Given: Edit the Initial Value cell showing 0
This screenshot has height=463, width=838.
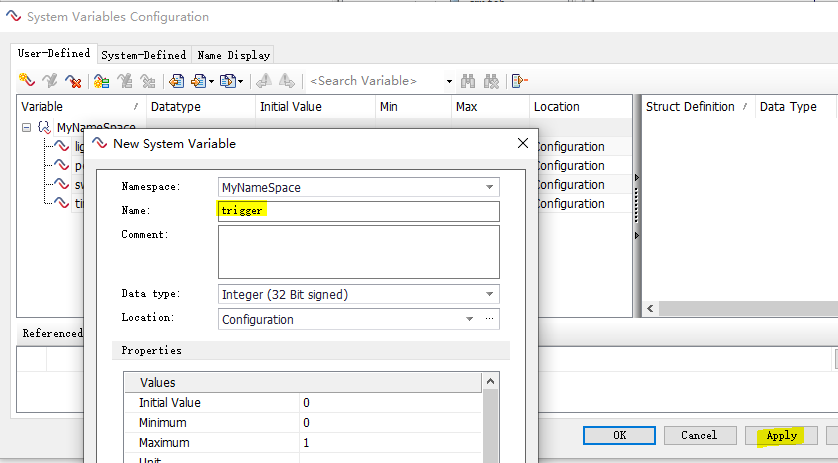Looking at the screenshot, I should click(x=390, y=403).
